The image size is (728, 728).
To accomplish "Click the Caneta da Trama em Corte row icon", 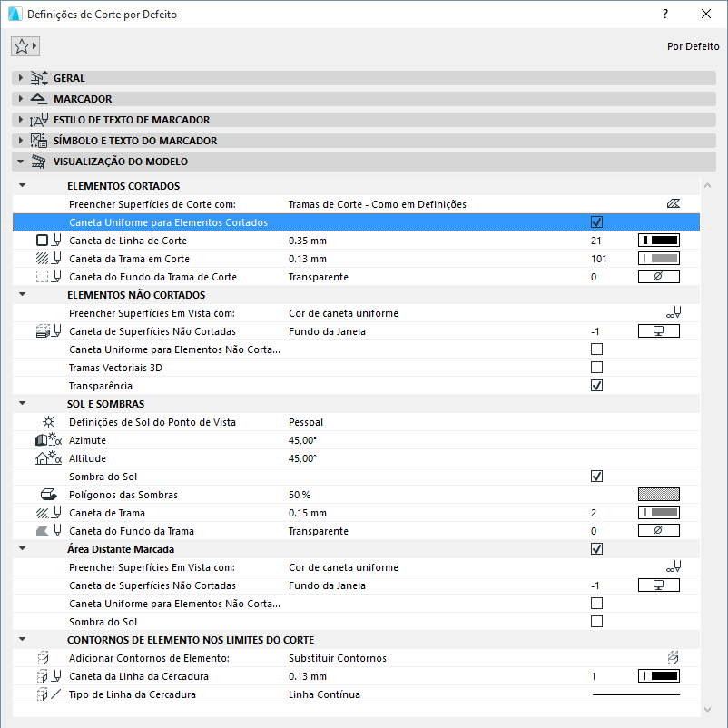I will click(49, 258).
